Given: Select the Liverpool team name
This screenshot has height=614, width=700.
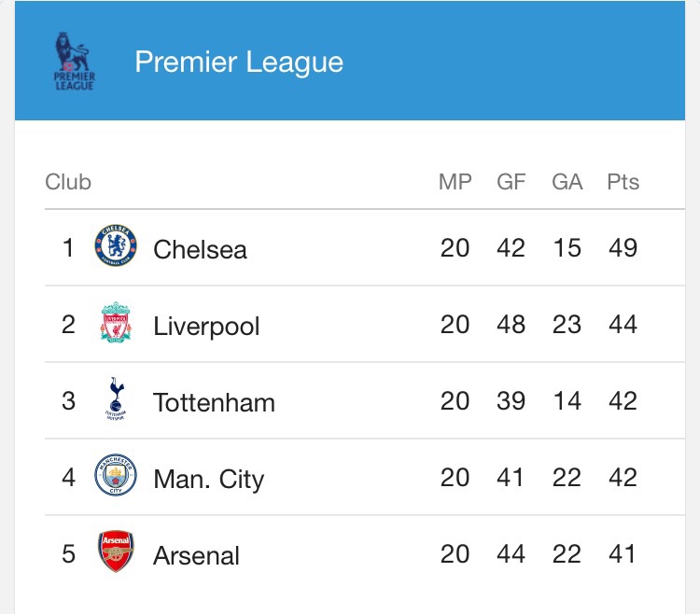Looking at the screenshot, I should (x=206, y=327).
